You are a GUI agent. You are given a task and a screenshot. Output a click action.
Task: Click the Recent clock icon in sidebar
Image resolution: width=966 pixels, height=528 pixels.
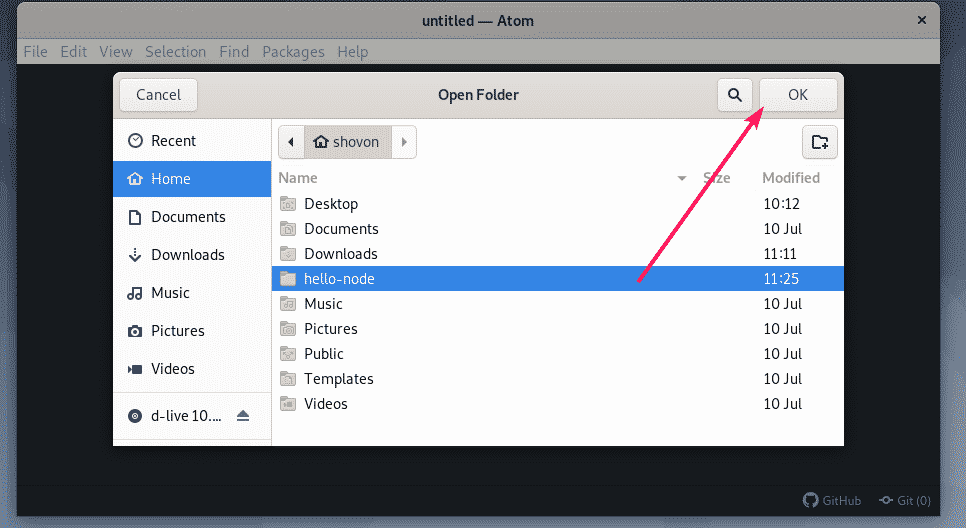(x=135, y=140)
